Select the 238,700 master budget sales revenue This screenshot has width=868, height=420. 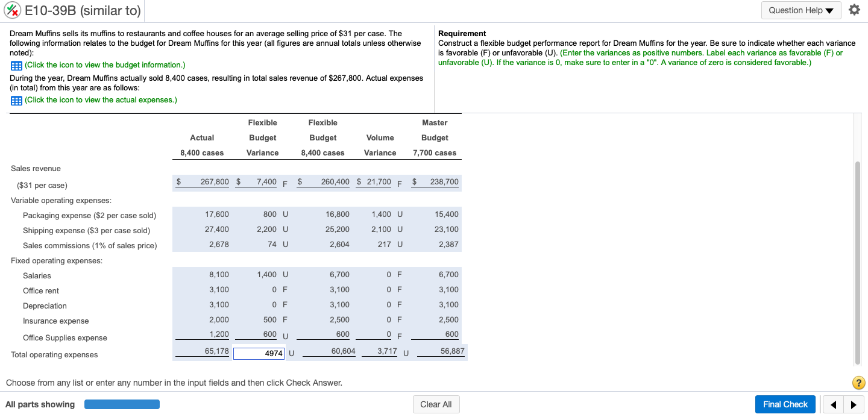coord(444,182)
